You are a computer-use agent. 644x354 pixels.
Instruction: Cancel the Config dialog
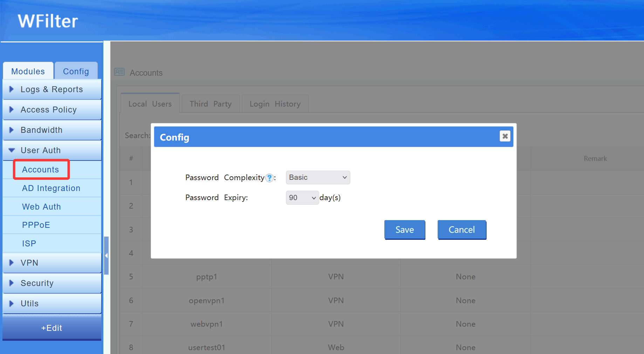pos(462,230)
